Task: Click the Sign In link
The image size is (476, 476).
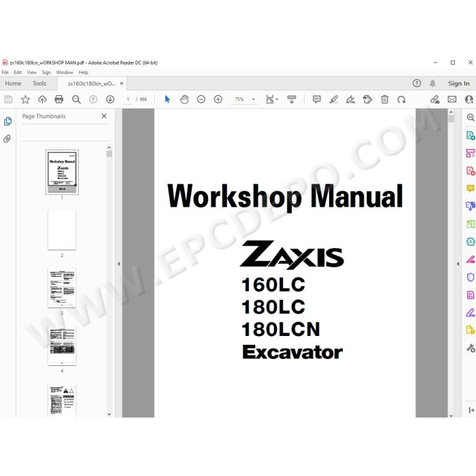Action: [459, 84]
